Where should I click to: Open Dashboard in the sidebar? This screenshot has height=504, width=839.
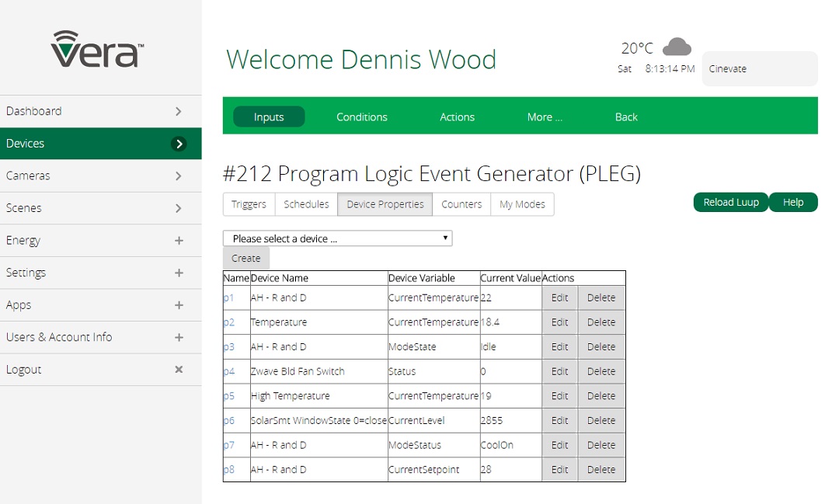[100, 111]
